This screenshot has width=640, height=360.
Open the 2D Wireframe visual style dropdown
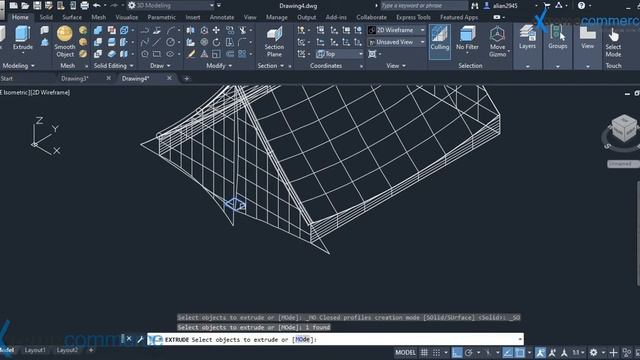tap(396, 30)
